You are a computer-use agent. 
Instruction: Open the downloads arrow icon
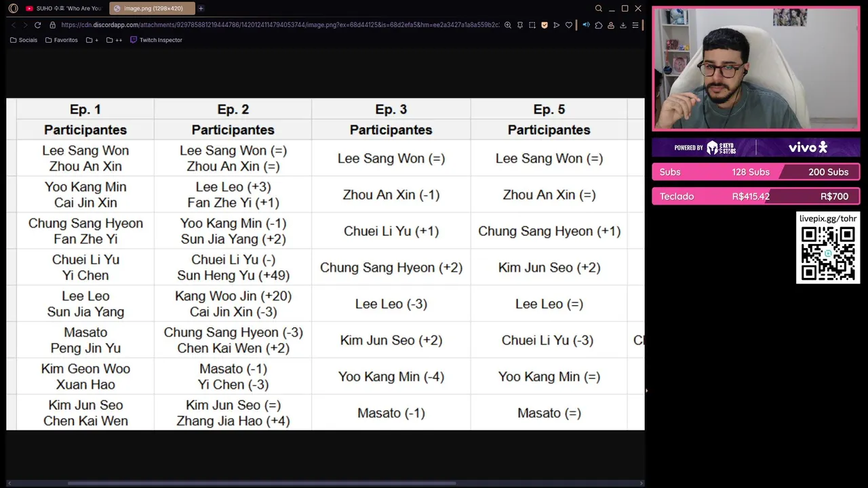pos(623,25)
